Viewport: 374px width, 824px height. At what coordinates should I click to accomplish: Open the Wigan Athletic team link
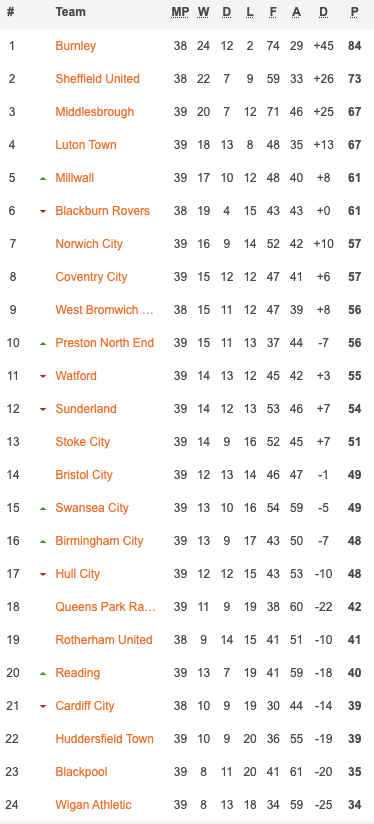(94, 805)
